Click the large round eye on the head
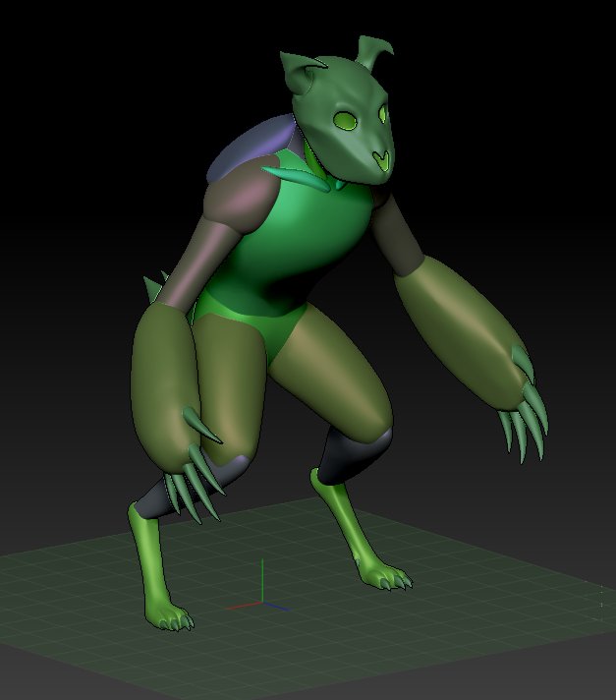 345,121
